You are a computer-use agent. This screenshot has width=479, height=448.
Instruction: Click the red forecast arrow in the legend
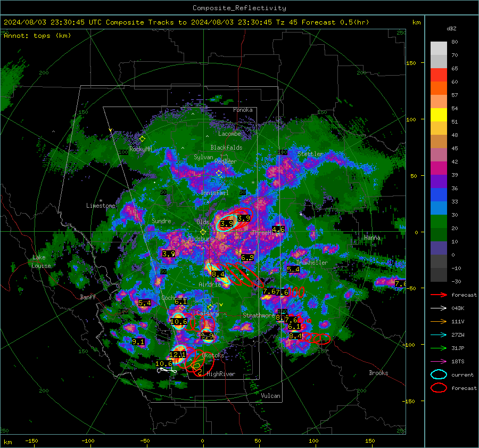(439, 295)
